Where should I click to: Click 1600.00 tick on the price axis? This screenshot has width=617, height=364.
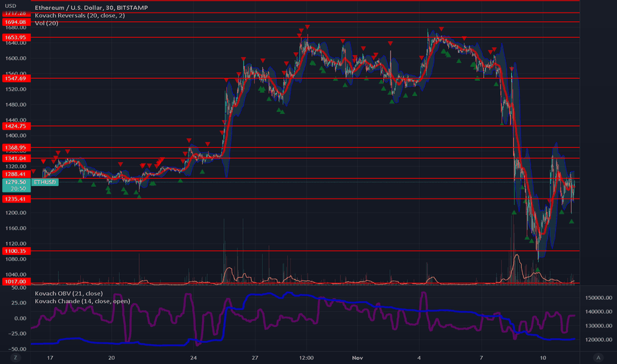16,58
